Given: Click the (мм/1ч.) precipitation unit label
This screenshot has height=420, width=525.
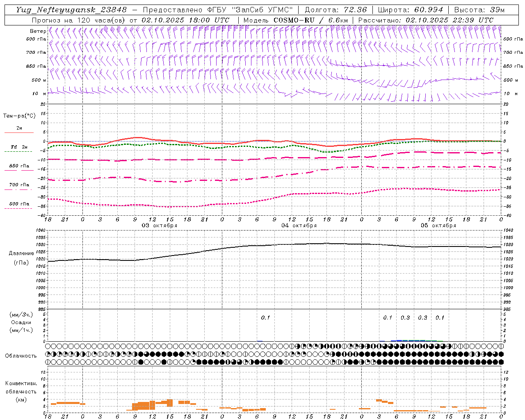Looking at the screenshot, I should (21, 330).
